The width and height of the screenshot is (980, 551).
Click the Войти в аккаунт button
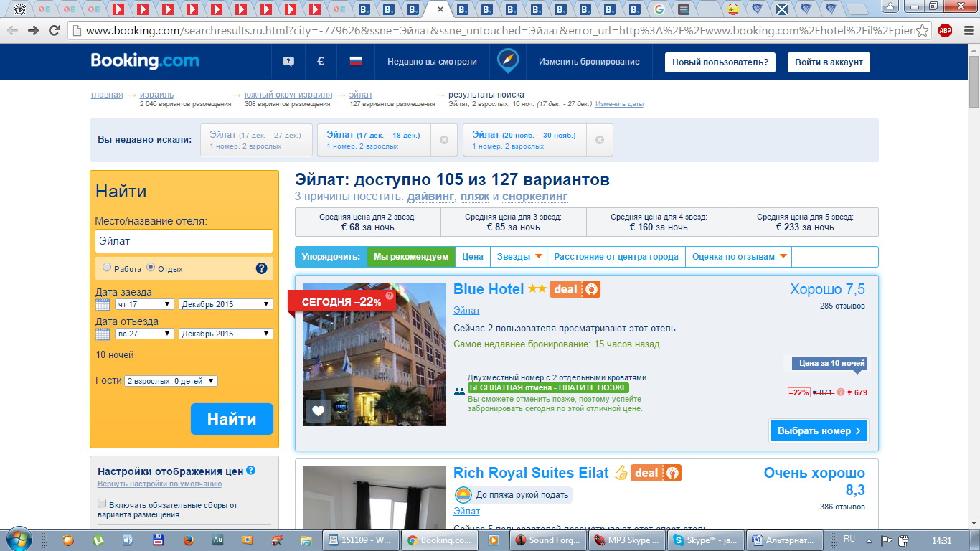[829, 62]
